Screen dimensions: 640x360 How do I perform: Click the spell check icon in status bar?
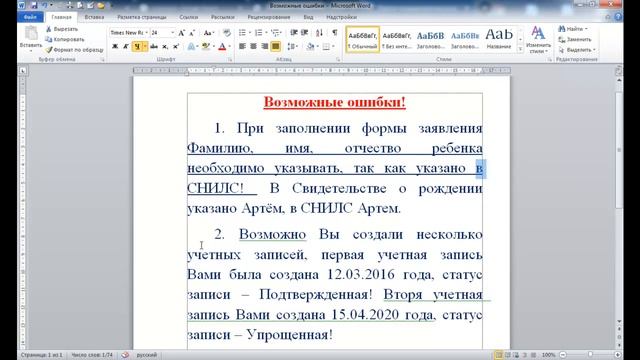125,355
